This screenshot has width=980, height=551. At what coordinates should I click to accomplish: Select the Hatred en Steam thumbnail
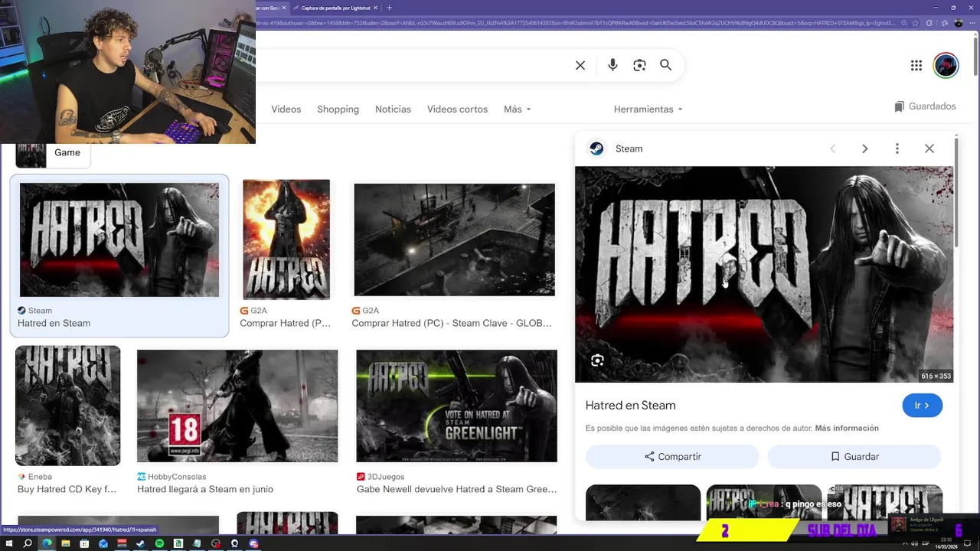(119, 240)
